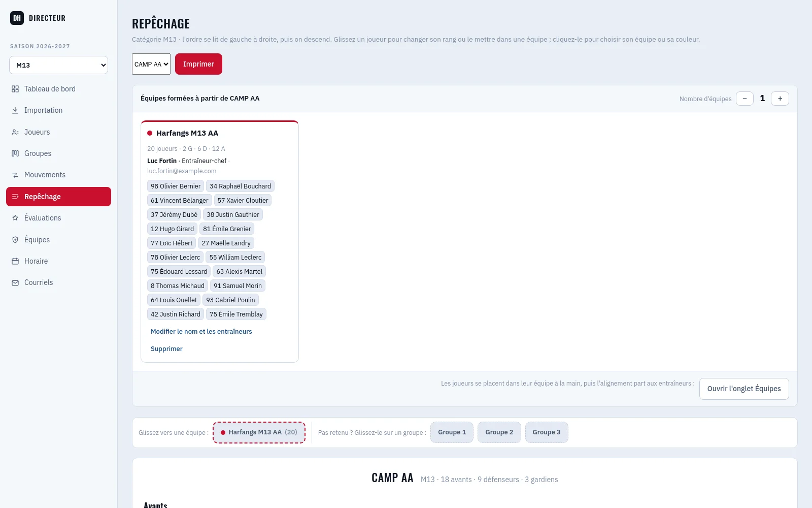The width and height of the screenshot is (812, 508).
Task: Open the M13 category dropdown
Action: 59,65
